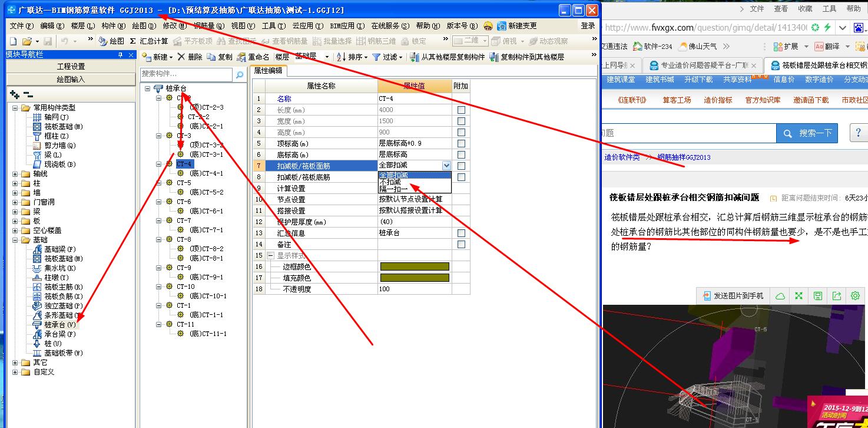Collapse 显示样式 property group

click(x=270, y=256)
